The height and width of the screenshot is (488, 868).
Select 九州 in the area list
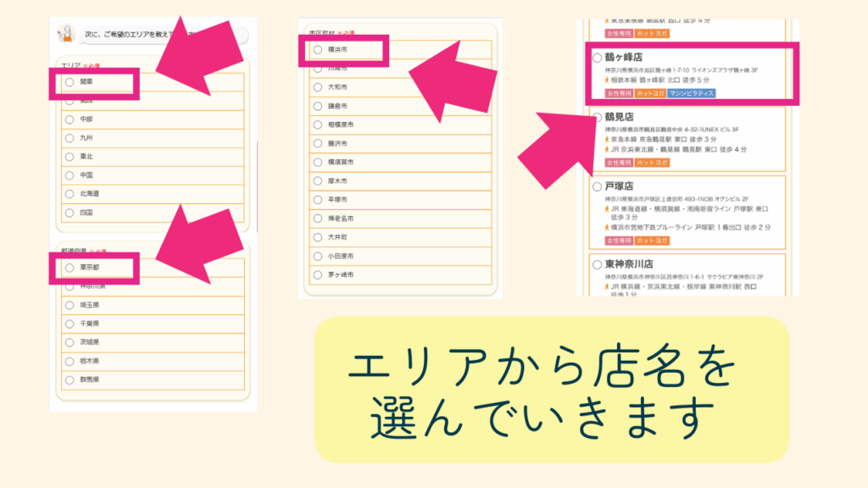(x=70, y=137)
